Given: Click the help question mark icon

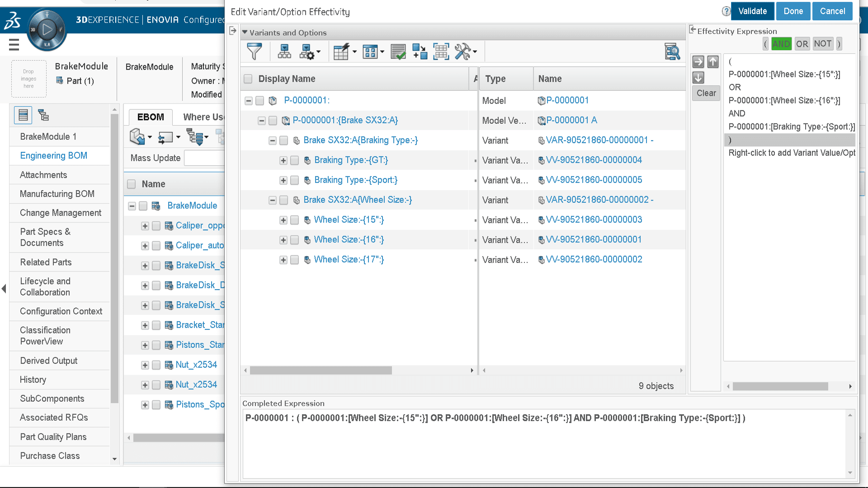Looking at the screenshot, I should click(726, 11).
